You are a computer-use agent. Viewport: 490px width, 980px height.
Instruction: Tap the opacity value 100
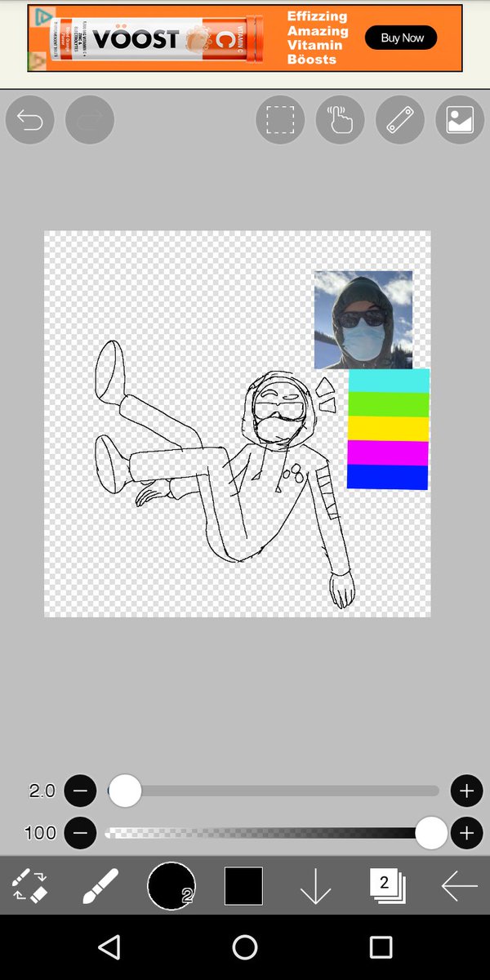[x=40, y=833]
